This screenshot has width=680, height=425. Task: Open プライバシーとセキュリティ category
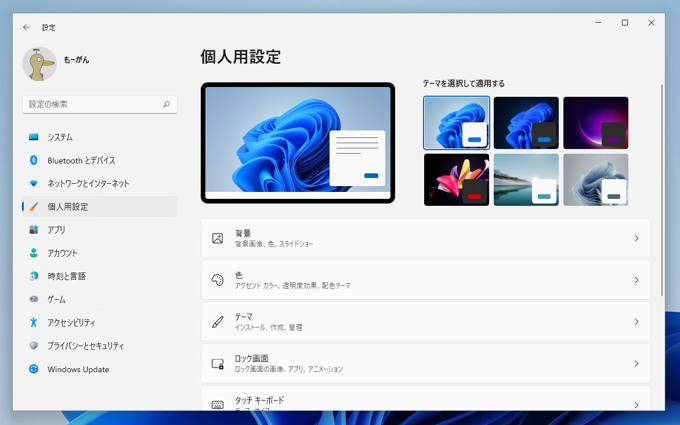100,346
